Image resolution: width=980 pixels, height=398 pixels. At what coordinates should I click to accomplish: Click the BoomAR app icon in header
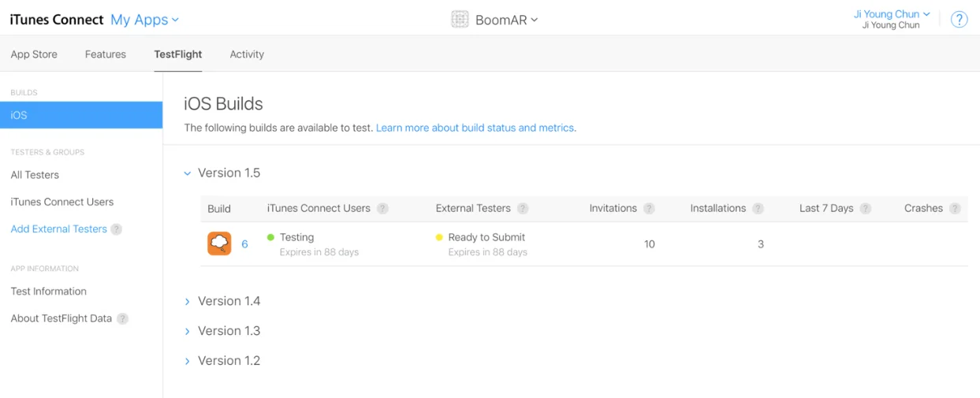460,20
